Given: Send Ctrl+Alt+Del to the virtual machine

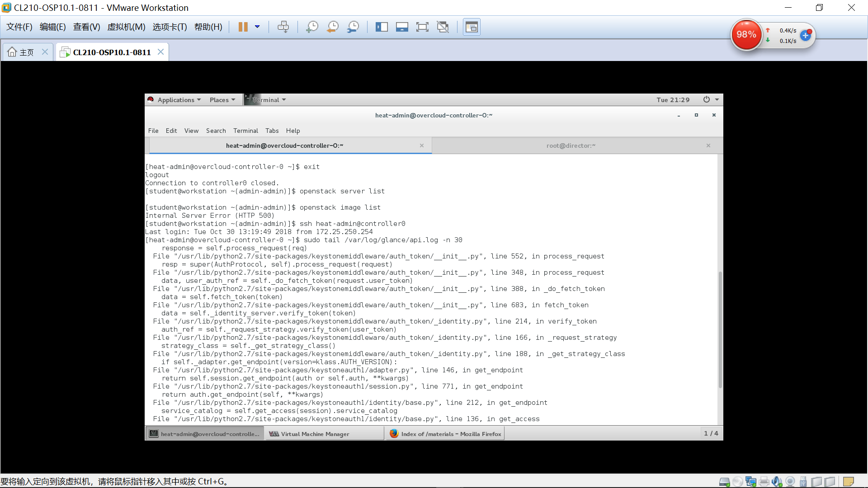Looking at the screenshot, I should 283,27.
